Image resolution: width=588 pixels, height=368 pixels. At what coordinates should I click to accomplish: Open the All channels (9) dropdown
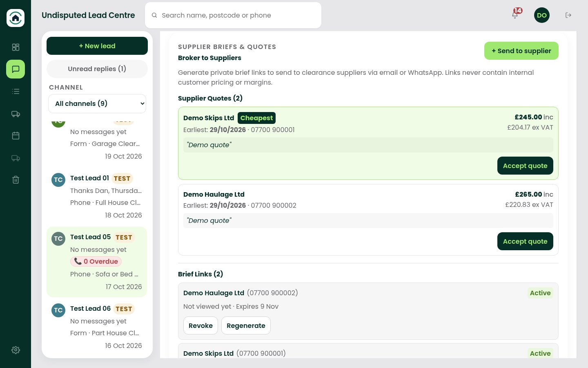[97, 103]
